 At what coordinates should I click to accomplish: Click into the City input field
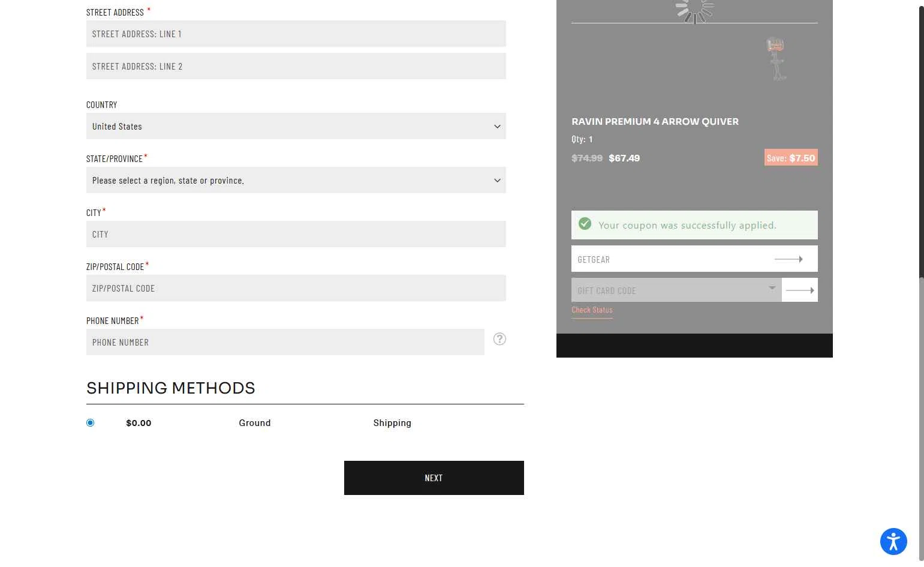click(x=296, y=234)
